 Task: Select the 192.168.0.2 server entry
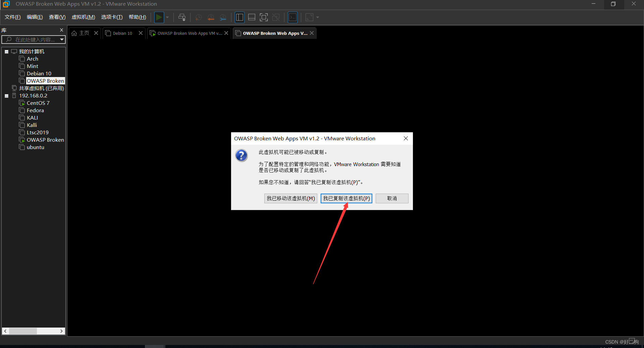(x=33, y=96)
